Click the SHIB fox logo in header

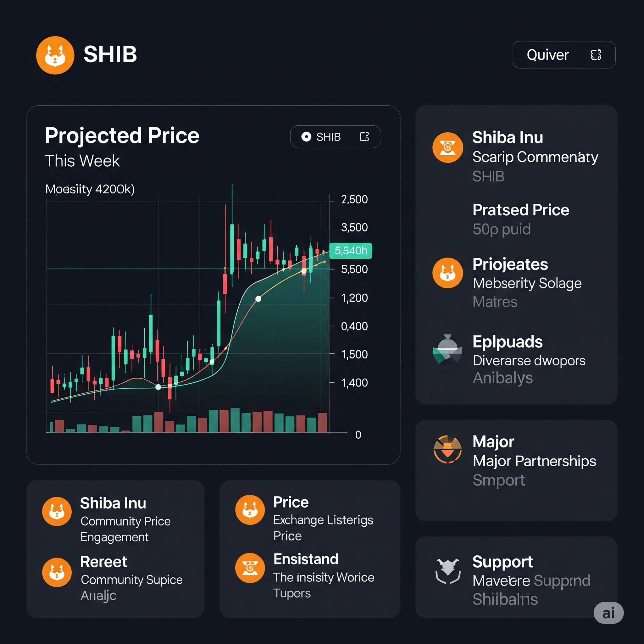pos(55,55)
